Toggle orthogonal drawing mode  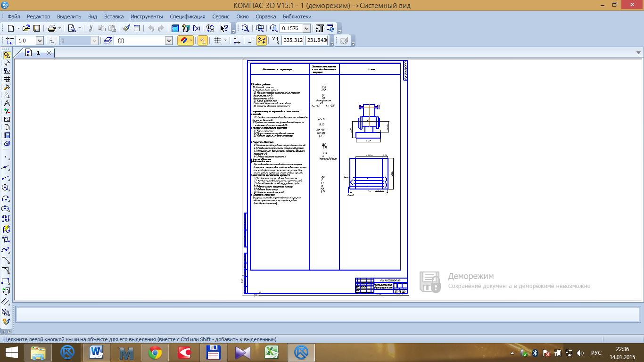[x=251, y=41]
